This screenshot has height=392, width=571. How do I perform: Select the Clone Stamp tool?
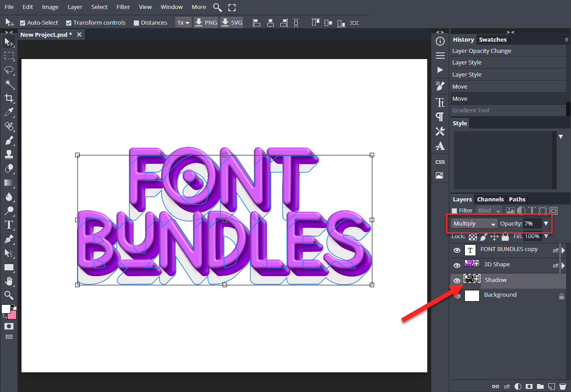point(9,154)
